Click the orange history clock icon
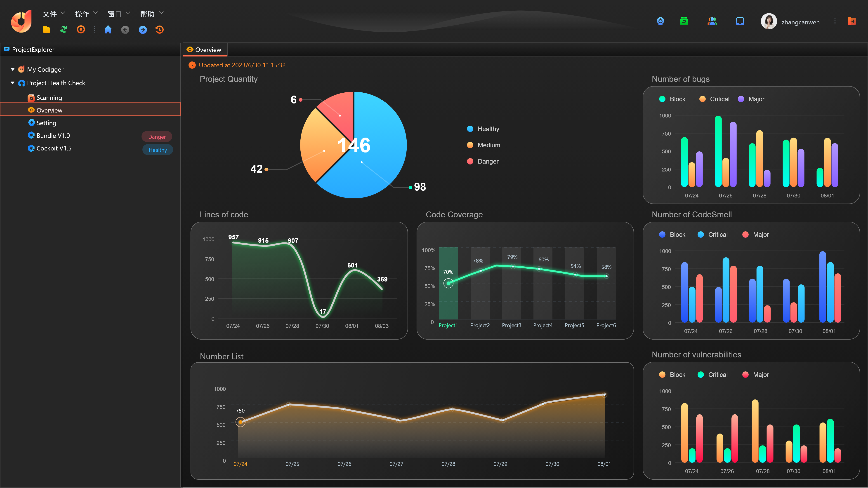 tap(160, 30)
